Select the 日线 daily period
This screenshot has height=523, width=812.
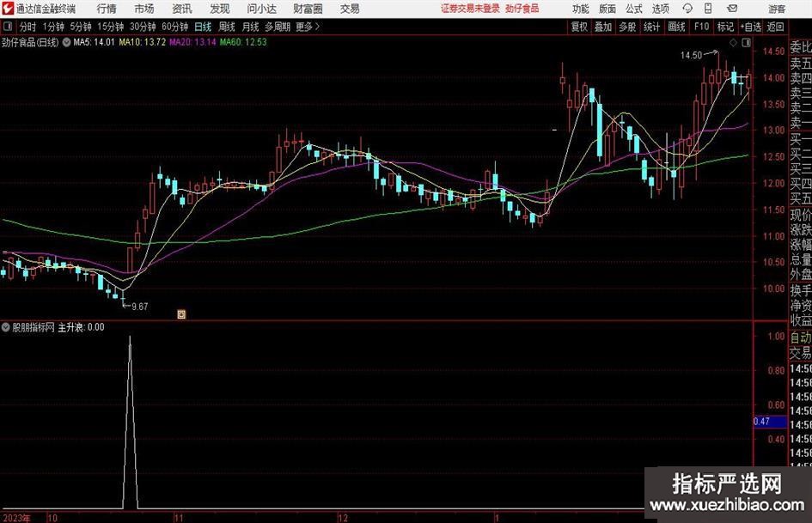[x=203, y=27]
